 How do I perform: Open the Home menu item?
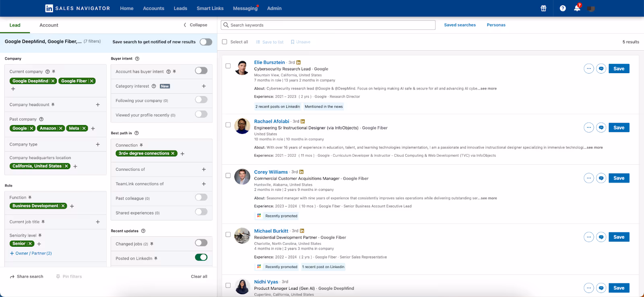(x=127, y=8)
